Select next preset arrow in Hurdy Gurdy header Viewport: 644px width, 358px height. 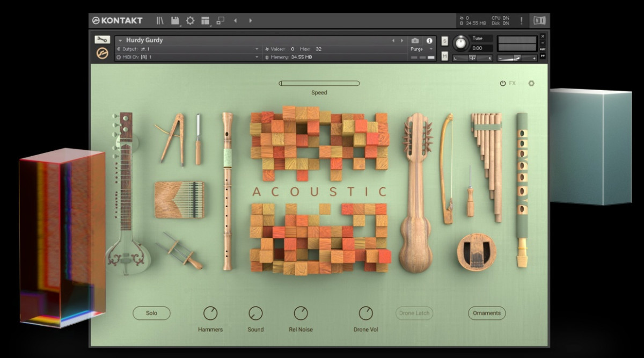402,40
